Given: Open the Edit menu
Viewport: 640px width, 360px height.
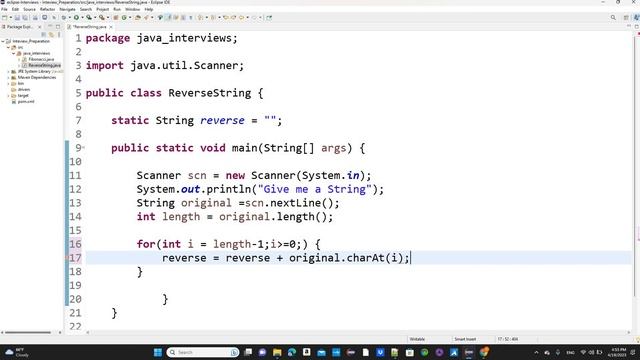Looking at the screenshot, I should click(15, 9).
